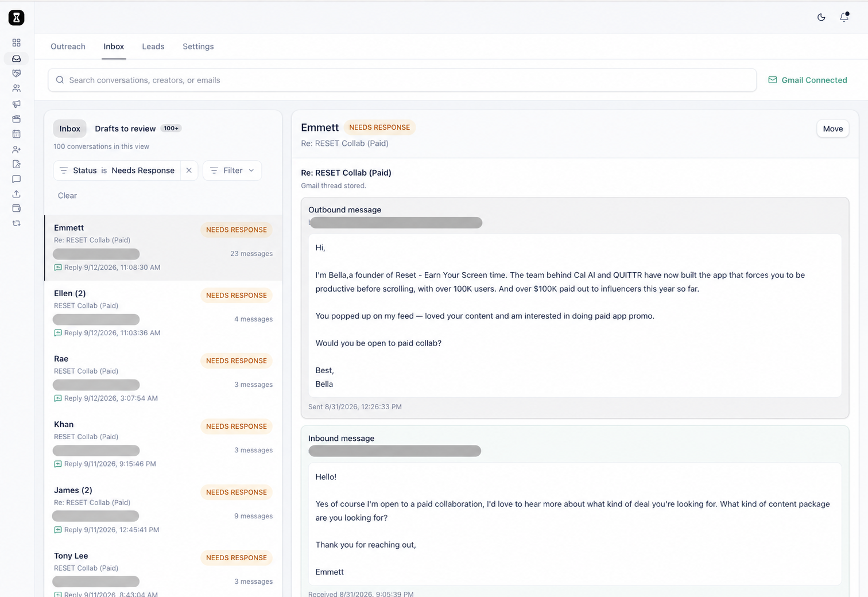868x597 pixels.
Task: Remove the Status is Needs Response filter
Action: click(189, 170)
